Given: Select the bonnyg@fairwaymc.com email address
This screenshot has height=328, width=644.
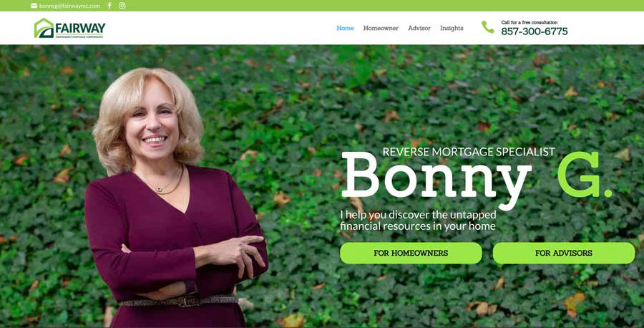Looking at the screenshot, I should pyautogui.click(x=69, y=6).
